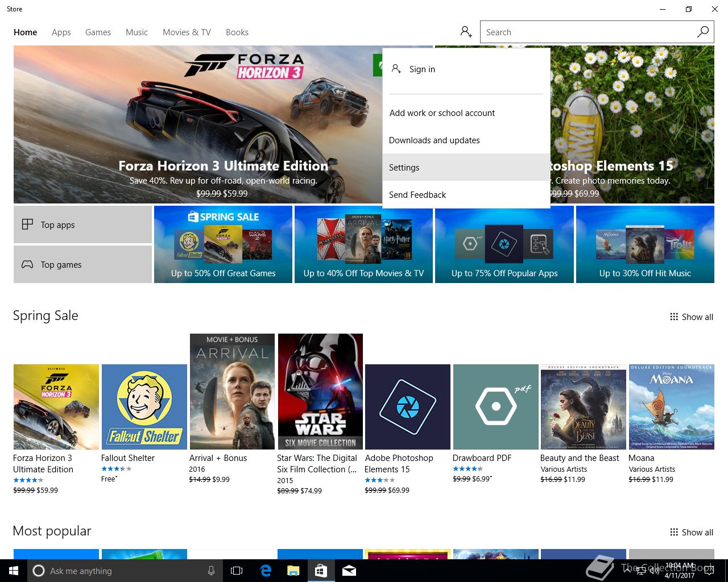The height and width of the screenshot is (582, 728).
Task: Open File Explorer from the taskbar
Action: click(293, 571)
